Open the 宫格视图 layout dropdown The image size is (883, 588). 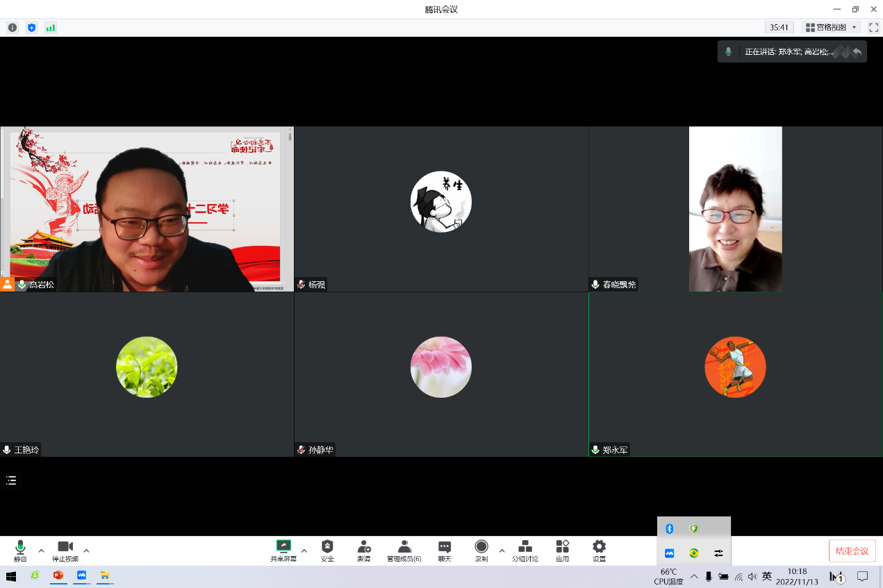click(x=832, y=28)
